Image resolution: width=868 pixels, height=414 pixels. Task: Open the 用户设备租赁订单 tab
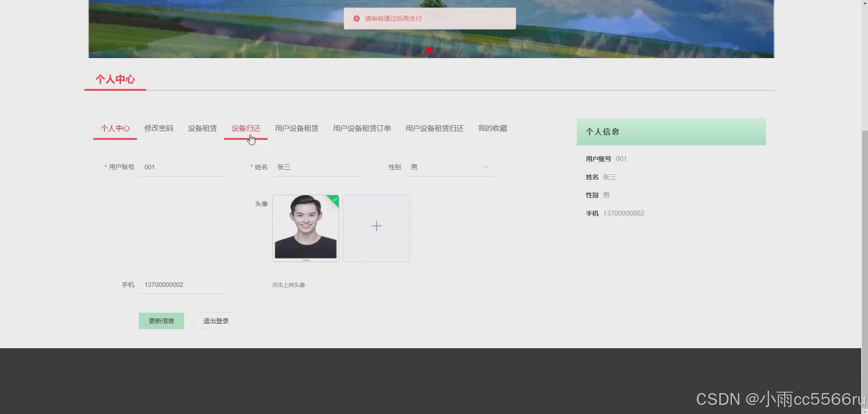pyautogui.click(x=361, y=128)
